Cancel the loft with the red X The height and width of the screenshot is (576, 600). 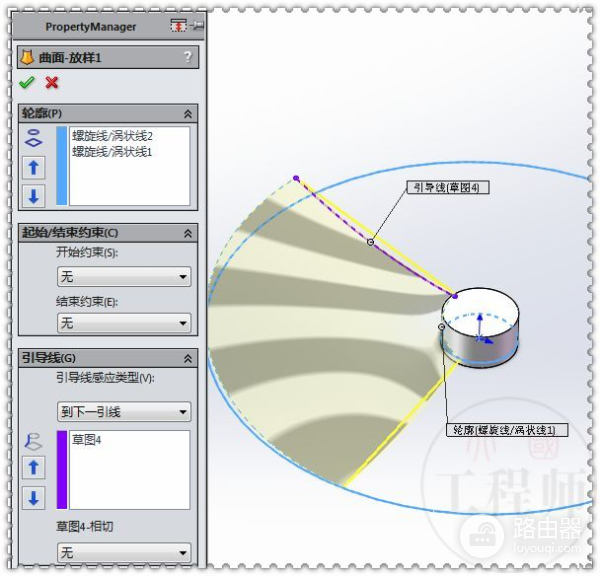tap(52, 82)
